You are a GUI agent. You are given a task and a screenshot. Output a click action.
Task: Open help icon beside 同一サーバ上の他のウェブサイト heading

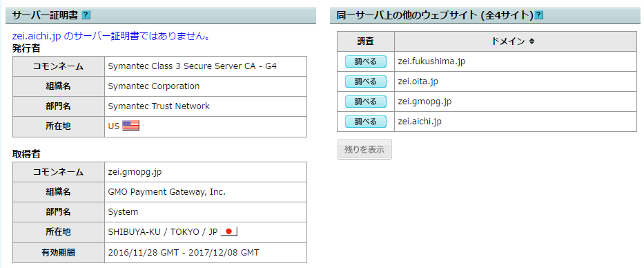point(539,15)
